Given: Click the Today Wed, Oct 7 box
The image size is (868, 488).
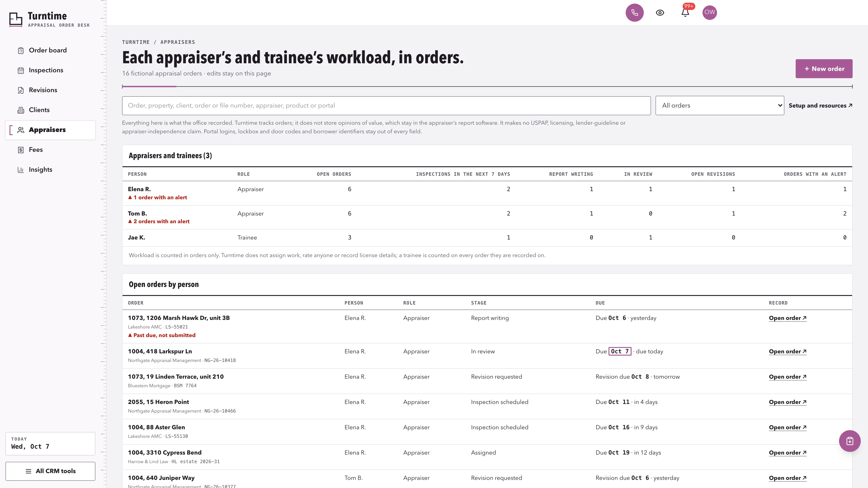Looking at the screenshot, I should [50, 443].
